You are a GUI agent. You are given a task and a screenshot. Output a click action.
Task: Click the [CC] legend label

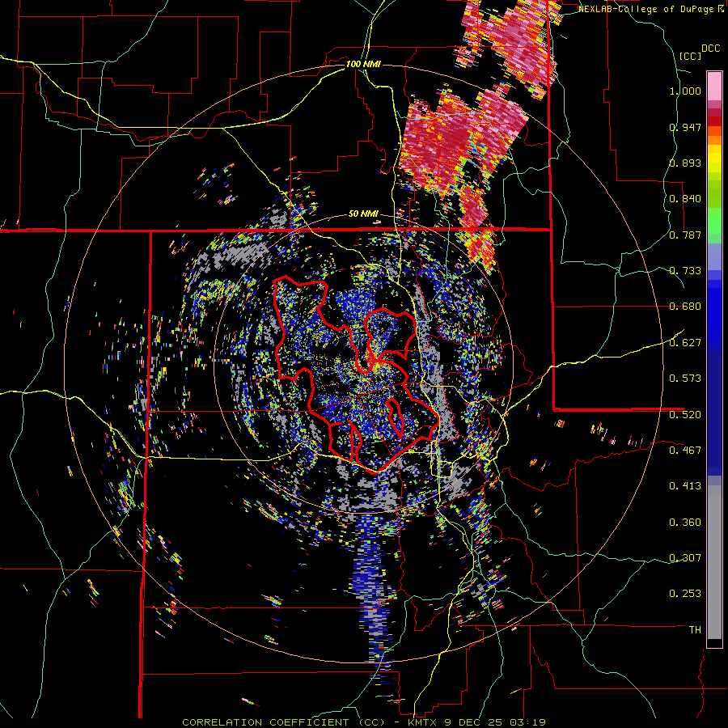[x=690, y=56]
